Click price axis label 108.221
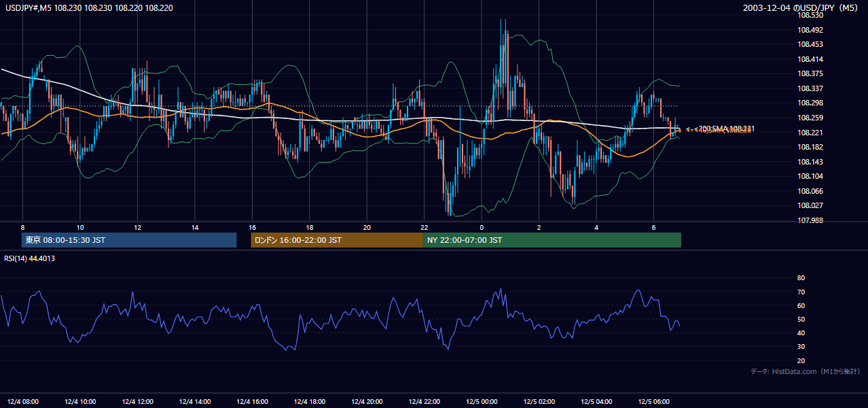 pyautogui.click(x=809, y=133)
